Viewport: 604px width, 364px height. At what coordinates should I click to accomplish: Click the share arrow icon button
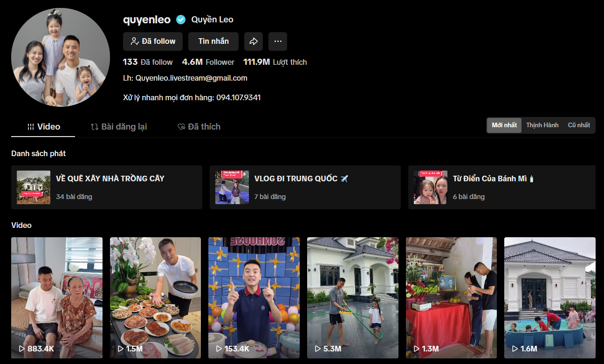pyautogui.click(x=254, y=41)
